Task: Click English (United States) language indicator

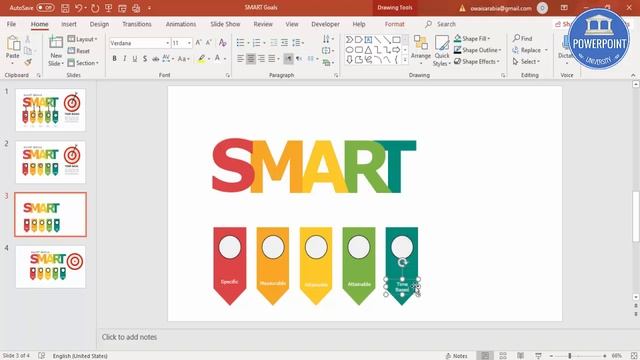Action: pos(80,356)
